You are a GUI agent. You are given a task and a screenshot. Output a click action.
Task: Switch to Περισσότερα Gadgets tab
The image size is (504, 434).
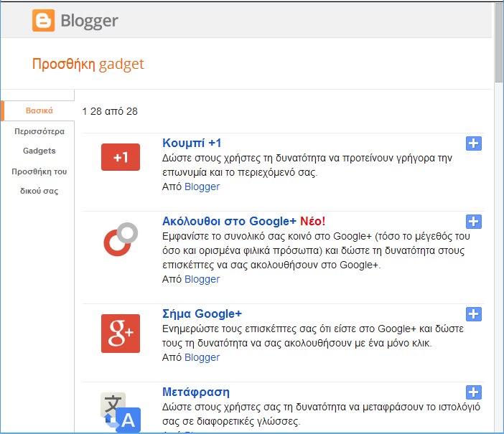coord(39,141)
